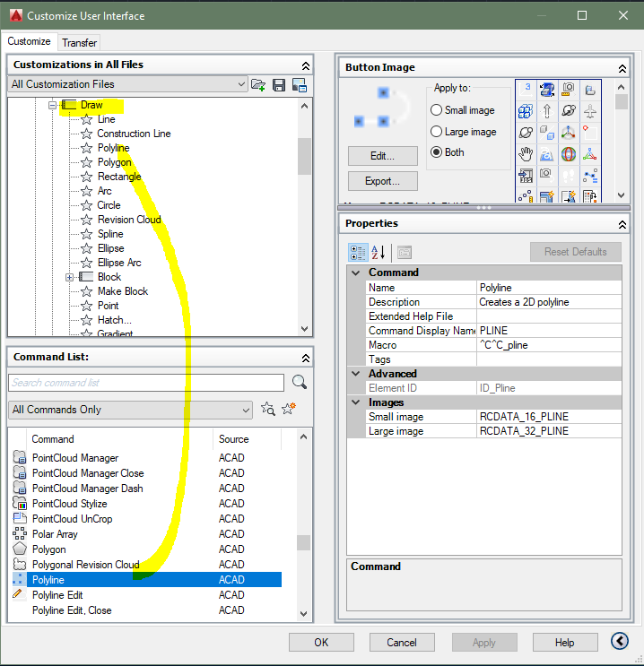Click the categorized view icon in Properties
The height and width of the screenshot is (666, 644).
point(358,252)
